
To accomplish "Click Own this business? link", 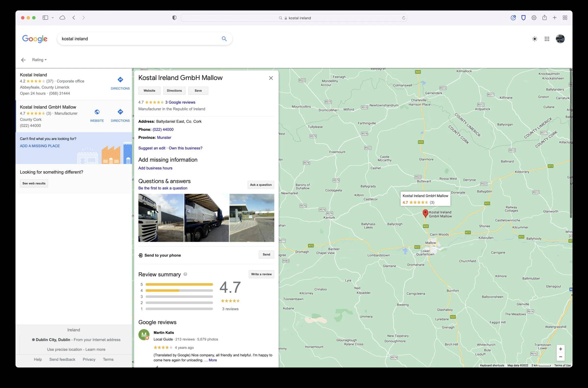I will tap(185, 148).
